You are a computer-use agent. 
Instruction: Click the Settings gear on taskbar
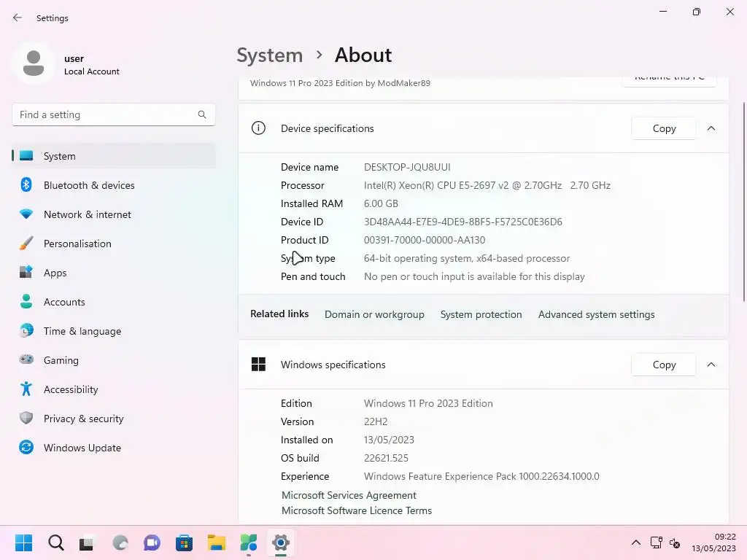(x=281, y=542)
